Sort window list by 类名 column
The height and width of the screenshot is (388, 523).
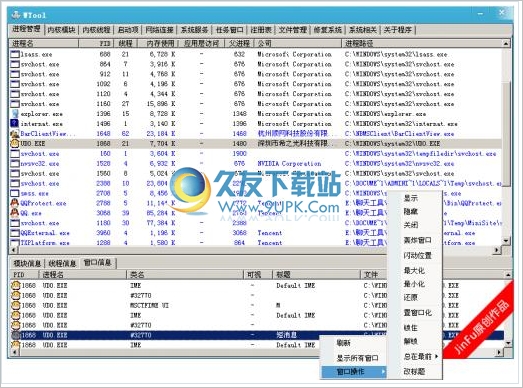coord(185,275)
